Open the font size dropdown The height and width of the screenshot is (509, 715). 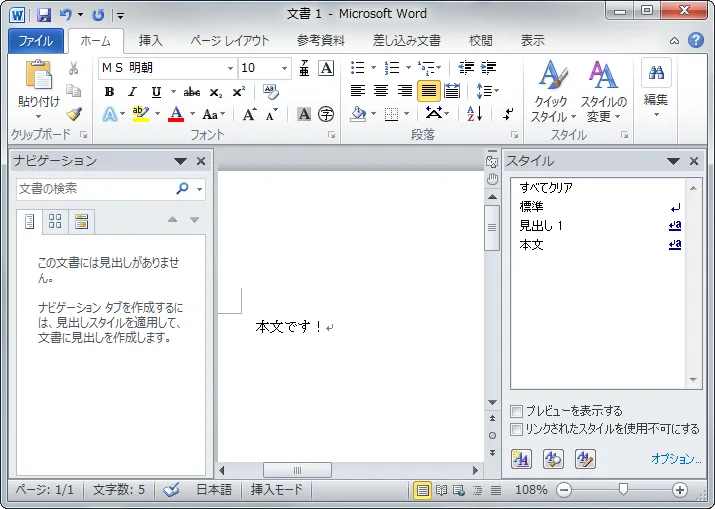(285, 68)
